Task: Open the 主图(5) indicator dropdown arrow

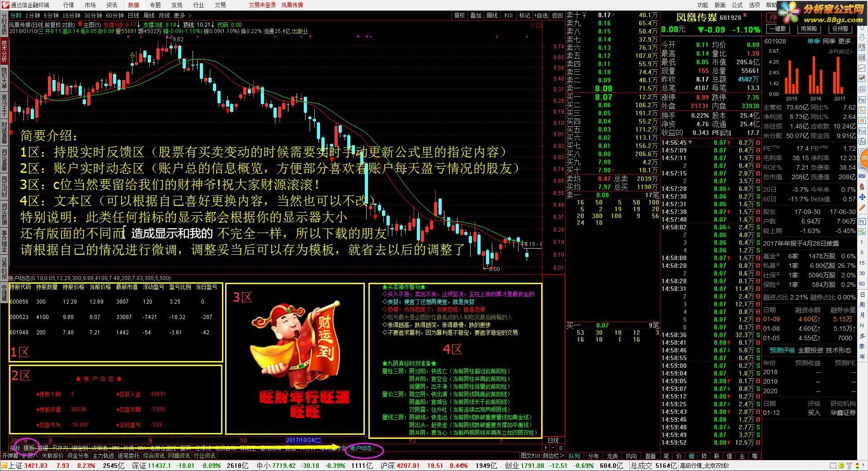Action: pyautogui.click(x=80, y=24)
